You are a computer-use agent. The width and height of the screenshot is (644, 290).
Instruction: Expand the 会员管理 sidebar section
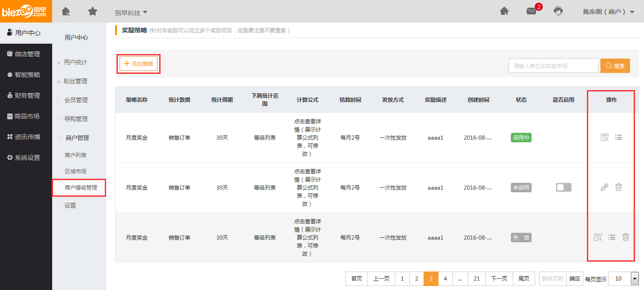tap(76, 100)
